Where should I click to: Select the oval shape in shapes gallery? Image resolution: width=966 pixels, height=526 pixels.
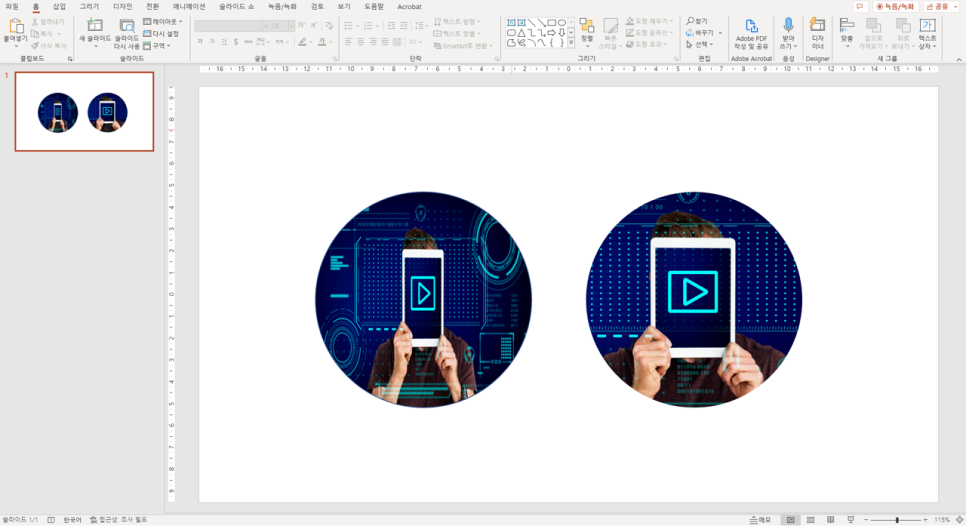click(x=561, y=22)
